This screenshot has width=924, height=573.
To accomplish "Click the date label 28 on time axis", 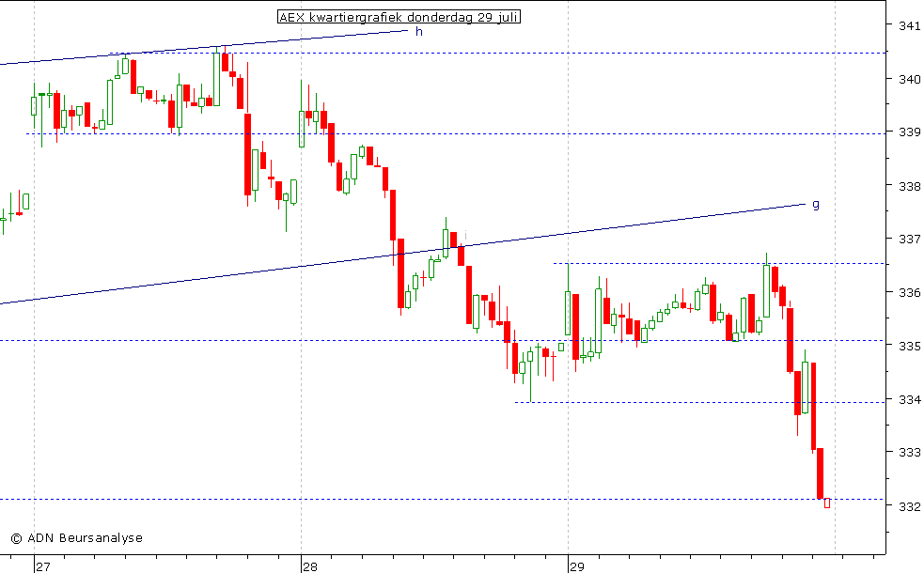I will (310, 567).
